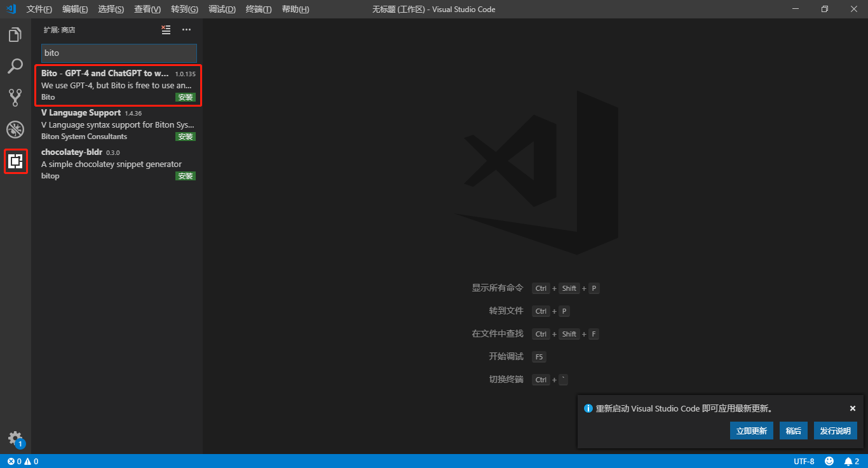Open the 选择(S) menu

tap(111, 10)
